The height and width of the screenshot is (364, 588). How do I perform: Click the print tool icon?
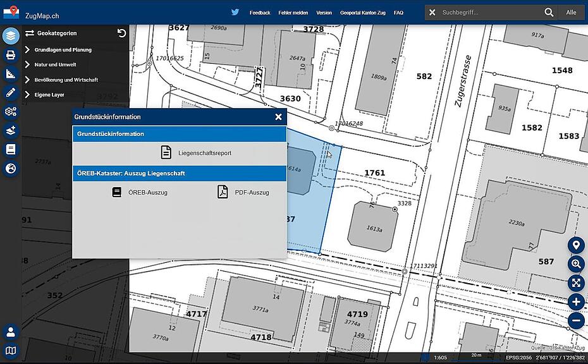click(11, 55)
